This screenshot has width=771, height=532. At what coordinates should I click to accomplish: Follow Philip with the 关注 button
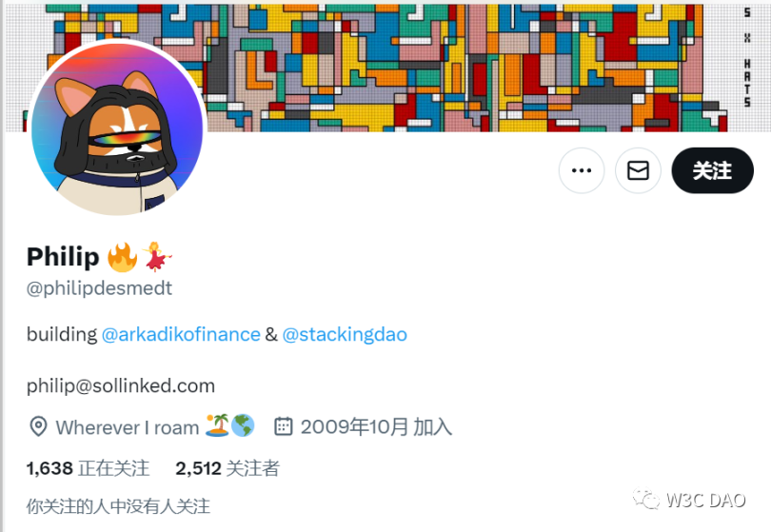712,170
